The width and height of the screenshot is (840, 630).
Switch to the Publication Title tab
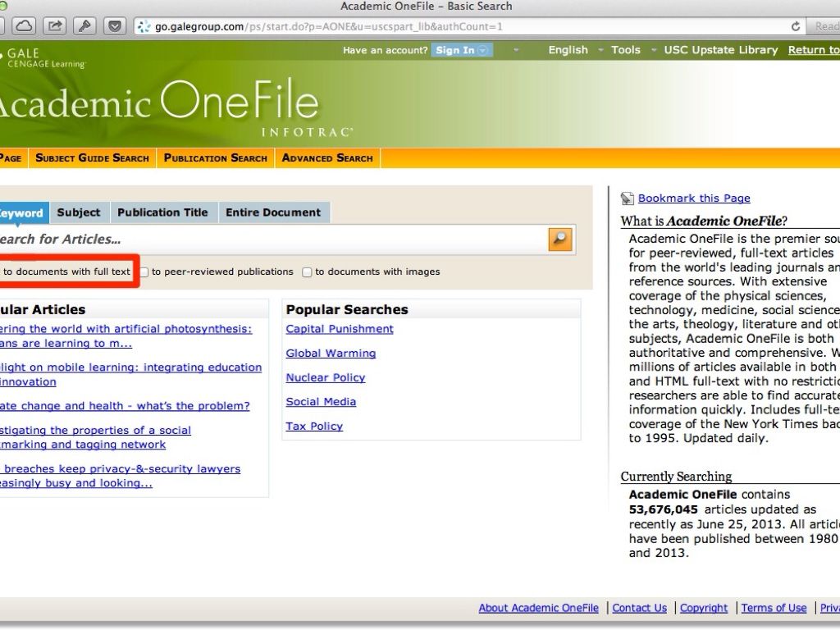pos(162,212)
